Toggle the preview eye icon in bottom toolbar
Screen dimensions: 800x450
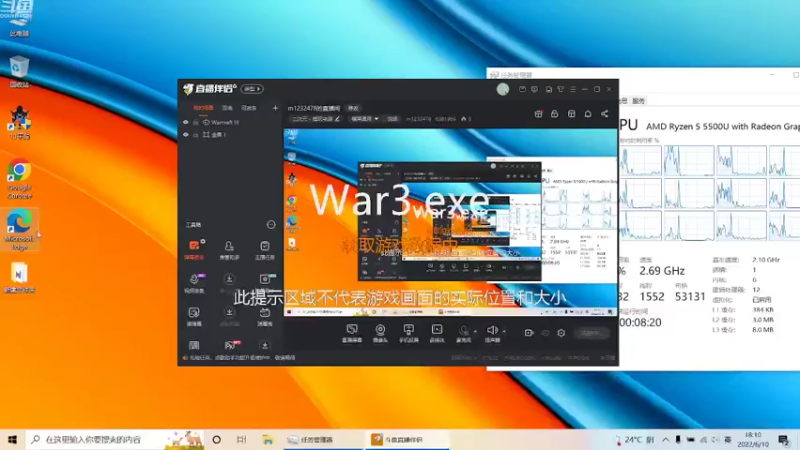pyautogui.click(x=545, y=333)
